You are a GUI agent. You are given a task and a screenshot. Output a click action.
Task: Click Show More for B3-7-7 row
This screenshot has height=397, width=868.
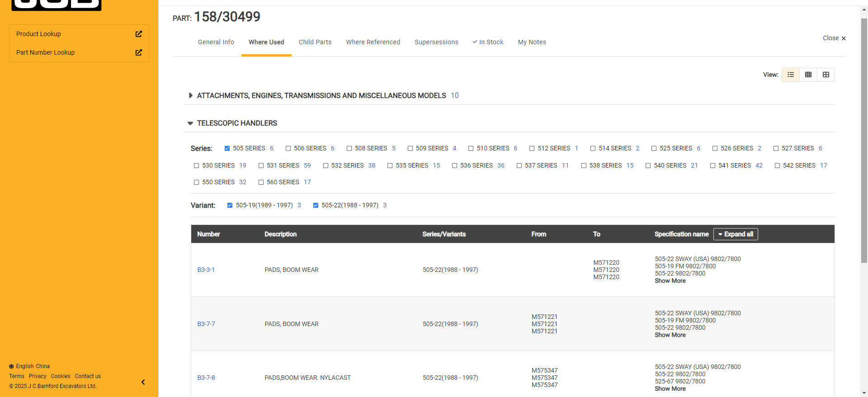[670, 335]
